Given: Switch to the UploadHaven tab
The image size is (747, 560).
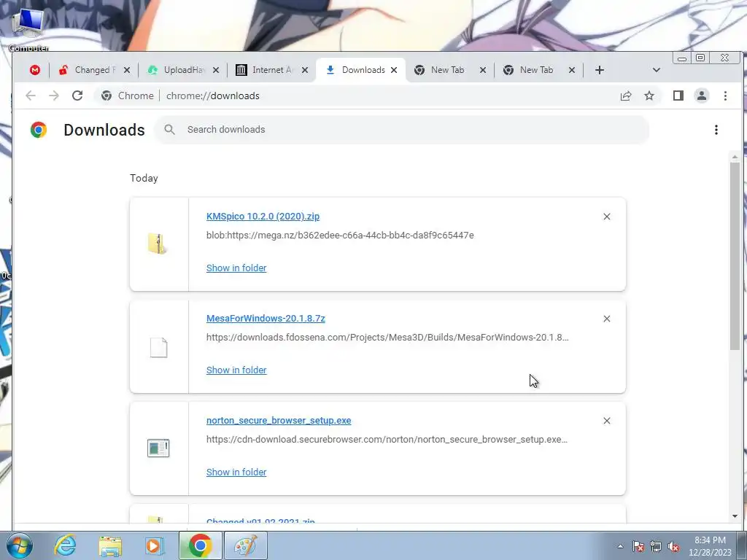Looking at the screenshot, I should [183, 70].
